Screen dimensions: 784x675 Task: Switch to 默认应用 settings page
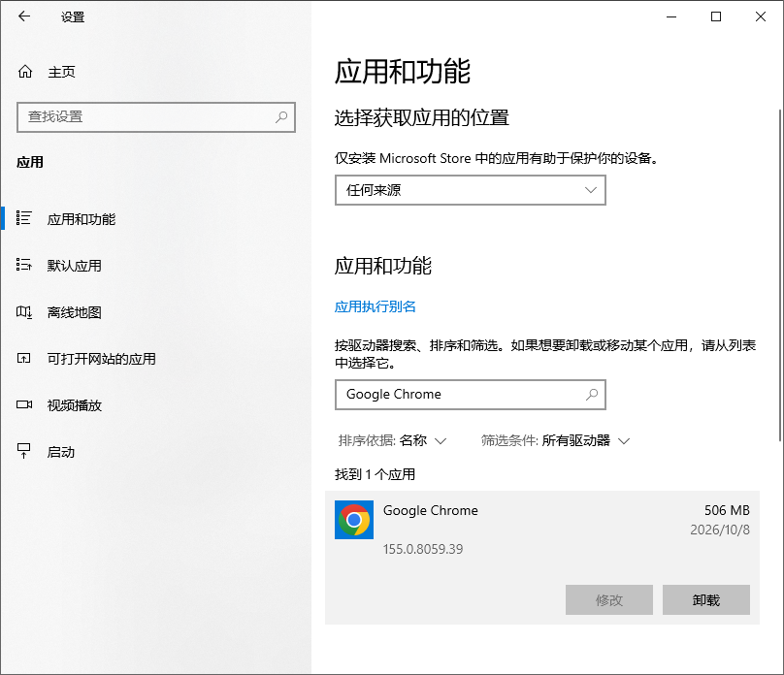[x=155, y=266]
